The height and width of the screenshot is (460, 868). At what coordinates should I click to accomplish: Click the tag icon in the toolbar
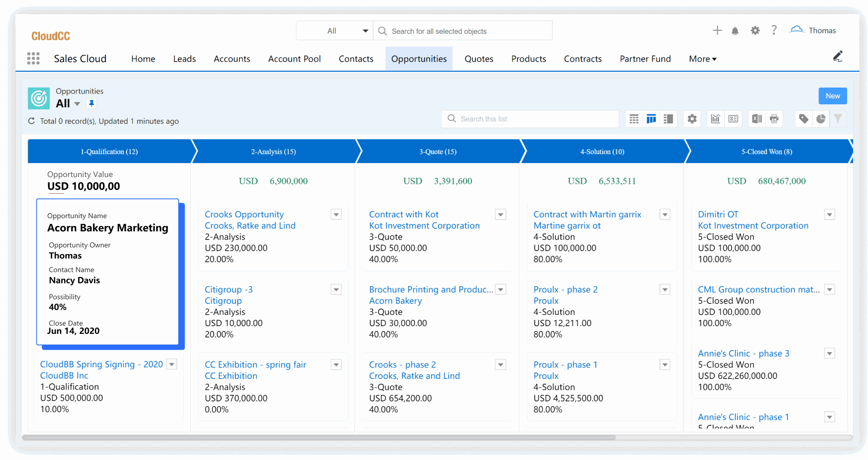[804, 119]
